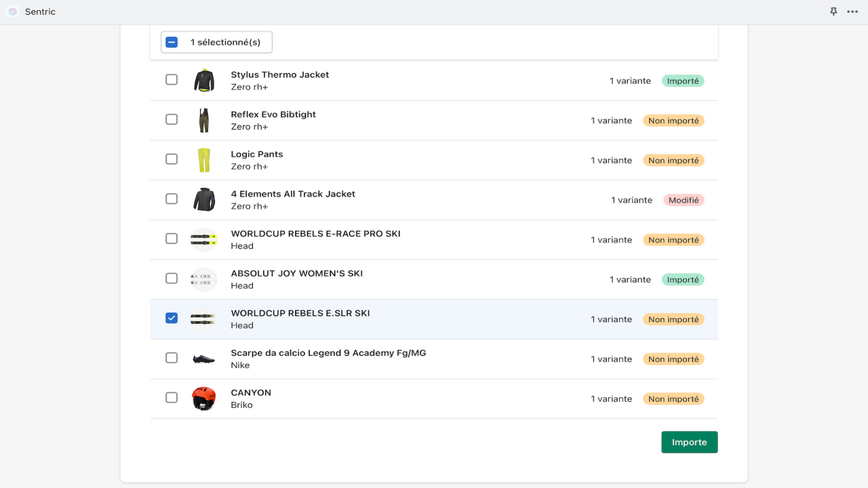The width and height of the screenshot is (868, 488).
Task: Click the 'Non importé' badge on CANYON row
Action: [673, 399]
